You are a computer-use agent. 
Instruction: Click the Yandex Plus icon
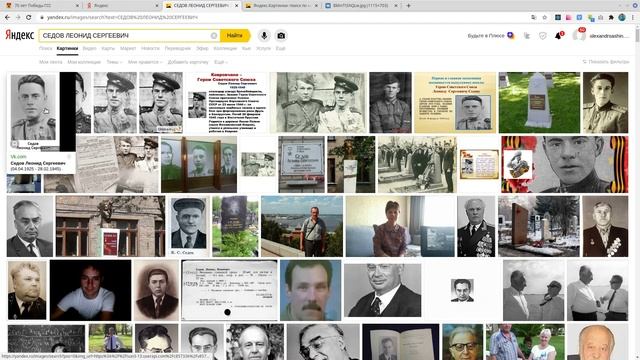point(511,36)
